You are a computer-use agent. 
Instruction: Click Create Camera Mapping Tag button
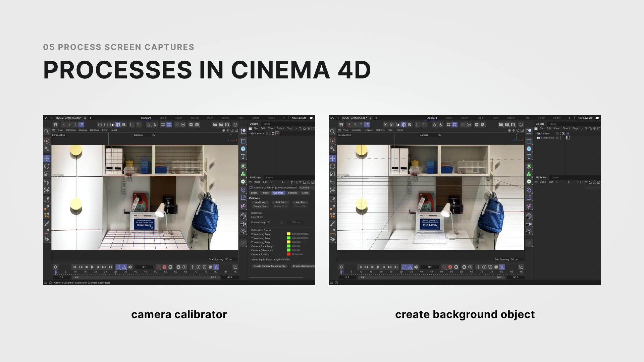pos(269,266)
